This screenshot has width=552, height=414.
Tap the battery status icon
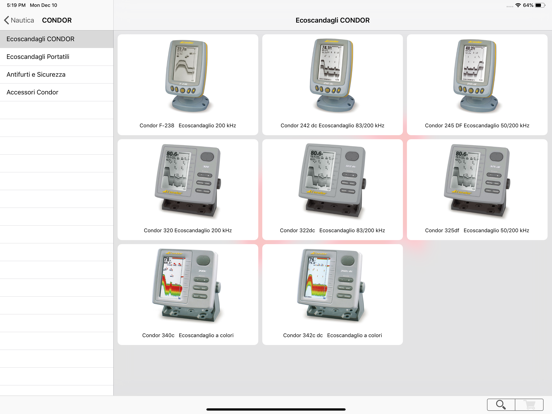540,5
